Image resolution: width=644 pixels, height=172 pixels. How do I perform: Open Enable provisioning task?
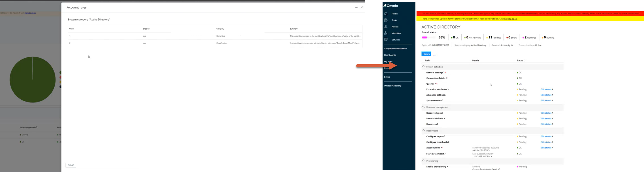coord(437,167)
